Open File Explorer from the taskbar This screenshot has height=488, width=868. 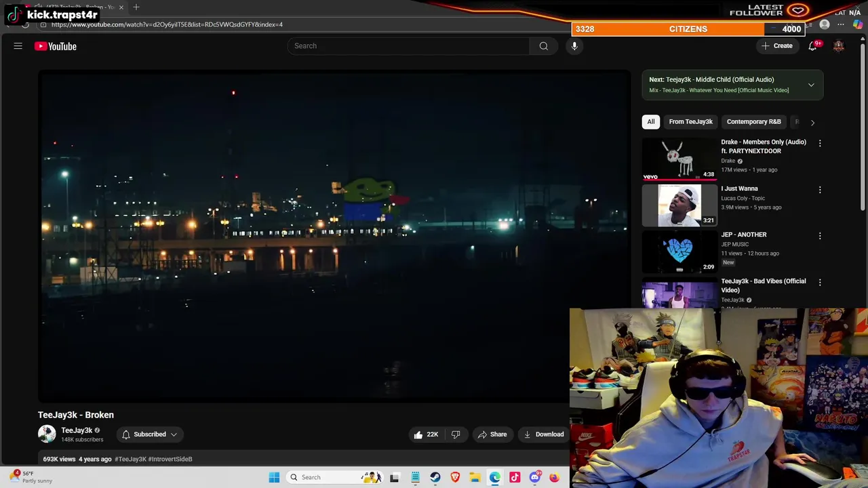coord(475,477)
